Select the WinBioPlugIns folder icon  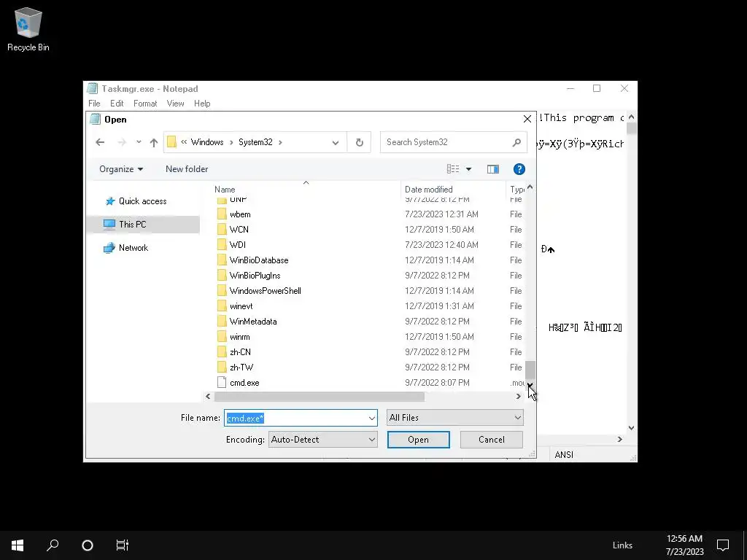(222, 275)
